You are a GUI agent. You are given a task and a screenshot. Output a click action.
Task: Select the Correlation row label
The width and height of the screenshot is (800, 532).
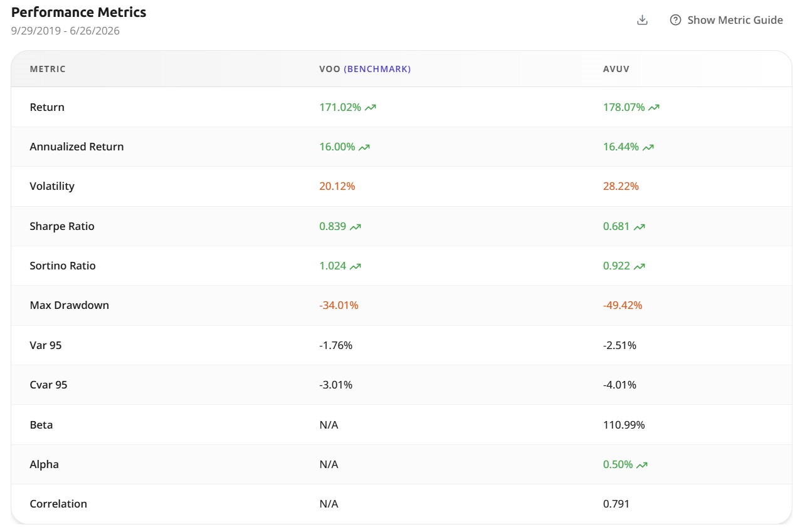point(58,504)
